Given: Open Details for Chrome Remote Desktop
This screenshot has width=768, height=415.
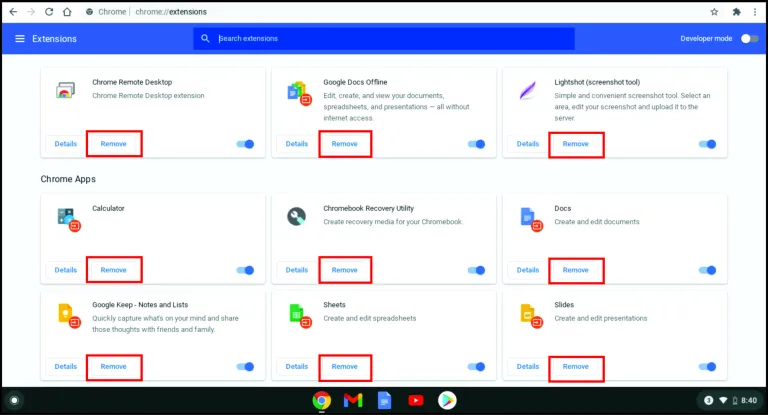Looking at the screenshot, I should 66,144.
